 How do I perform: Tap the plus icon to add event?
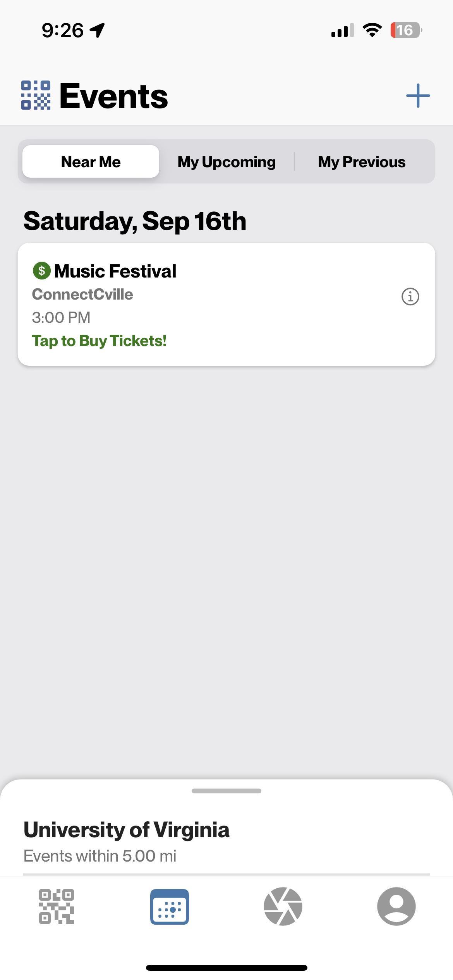[x=418, y=96]
